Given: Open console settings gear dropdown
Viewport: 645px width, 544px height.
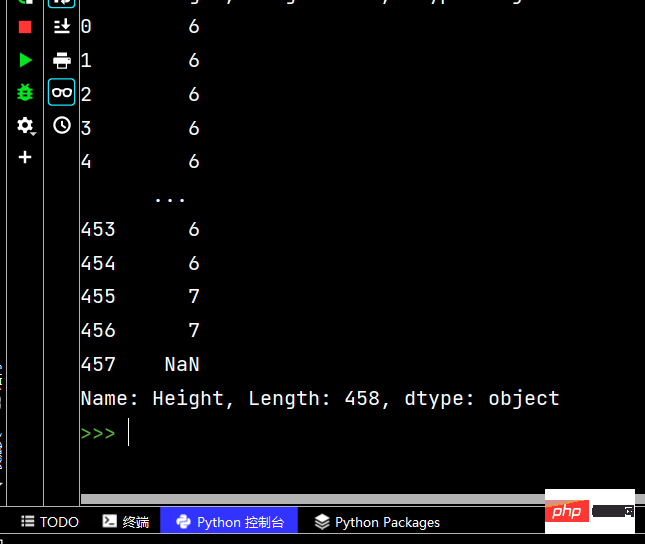Looking at the screenshot, I should point(26,126).
